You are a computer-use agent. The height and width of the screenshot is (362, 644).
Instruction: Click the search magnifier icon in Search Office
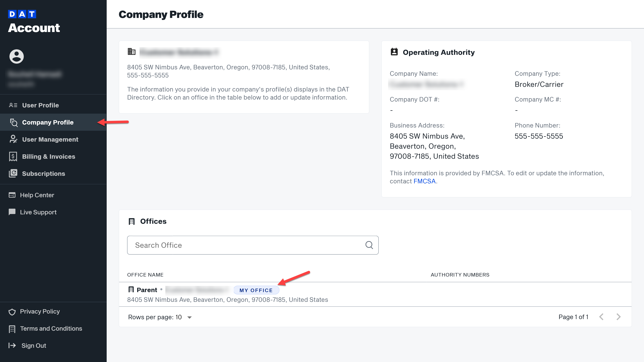tap(369, 245)
